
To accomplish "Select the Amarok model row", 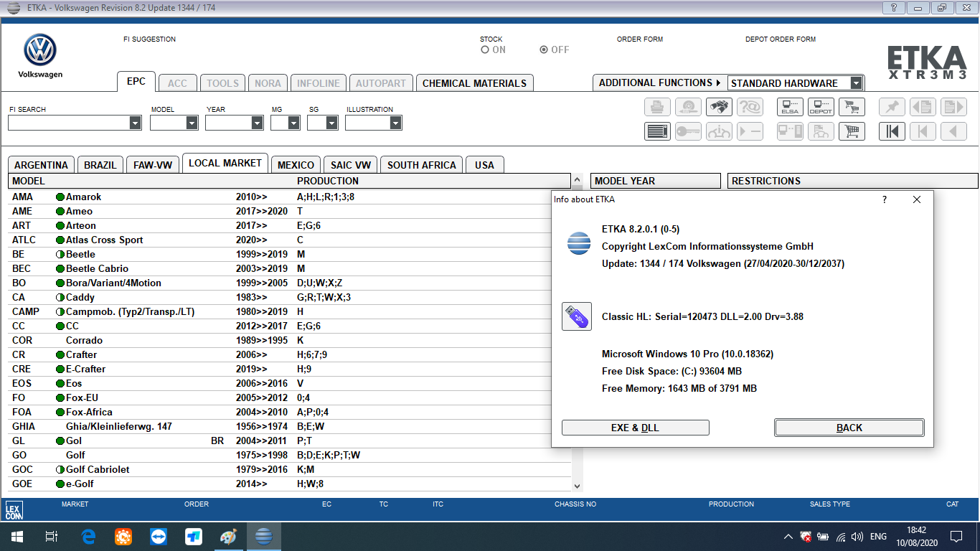I will [290, 197].
